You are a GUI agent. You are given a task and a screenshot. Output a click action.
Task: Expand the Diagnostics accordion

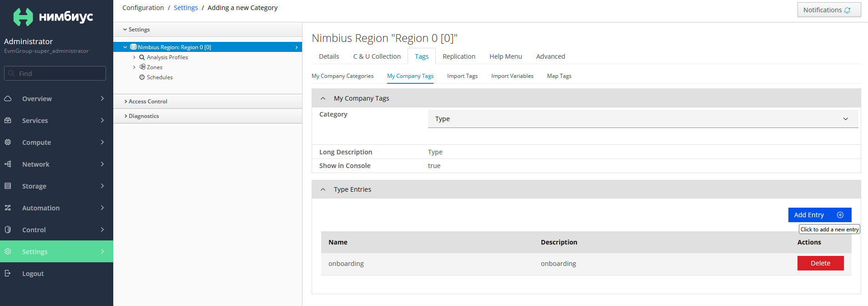207,116
